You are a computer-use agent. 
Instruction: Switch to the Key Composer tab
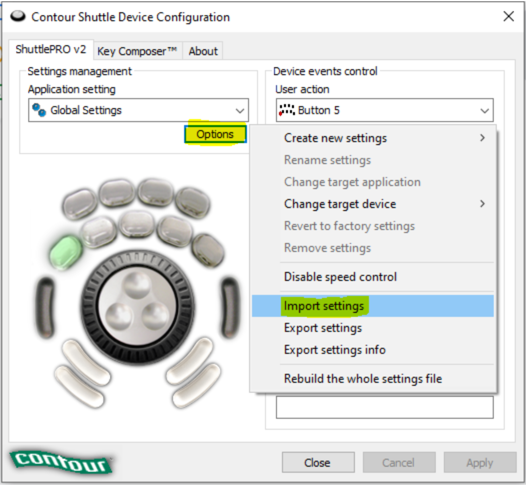(x=137, y=51)
